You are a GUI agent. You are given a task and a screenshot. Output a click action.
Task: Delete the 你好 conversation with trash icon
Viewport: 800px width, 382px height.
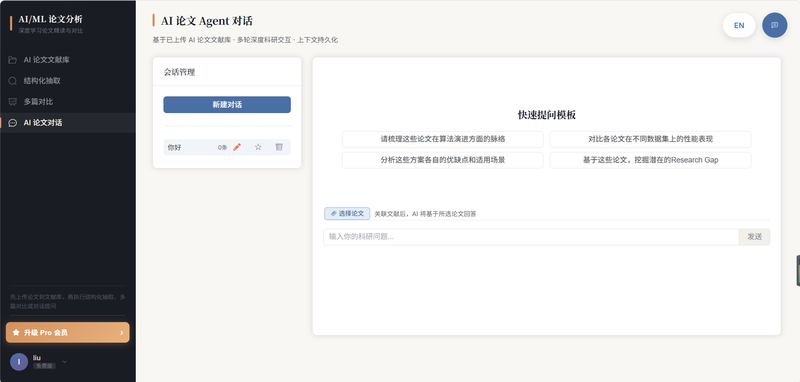[279, 147]
